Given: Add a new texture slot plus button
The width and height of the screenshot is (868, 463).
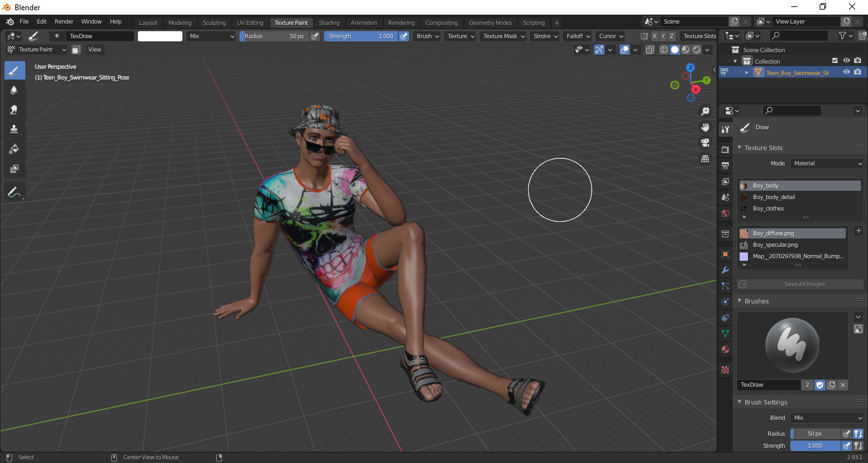Looking at the screenshot, I should click(858, 231).
